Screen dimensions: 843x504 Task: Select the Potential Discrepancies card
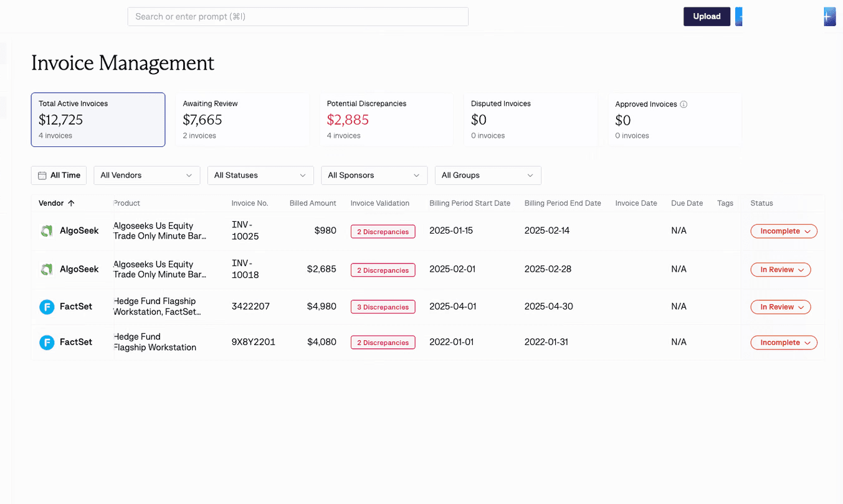coord(386,120)
